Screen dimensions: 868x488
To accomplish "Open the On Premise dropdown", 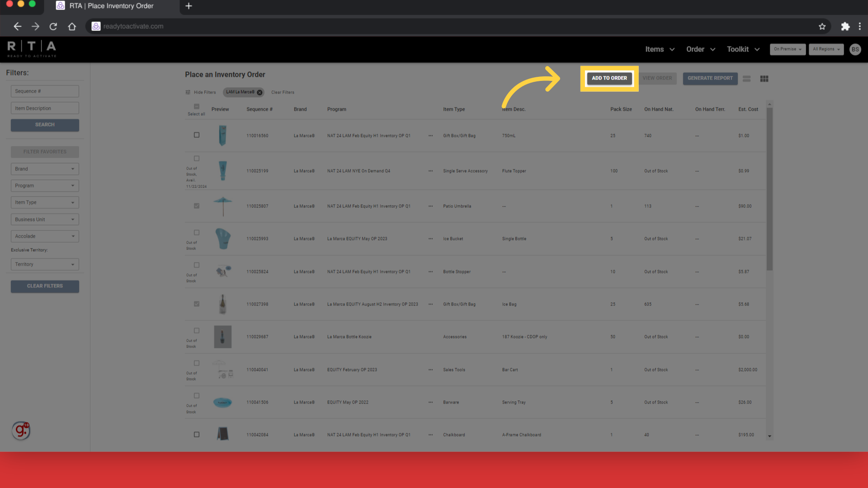I will coord(788,49).
